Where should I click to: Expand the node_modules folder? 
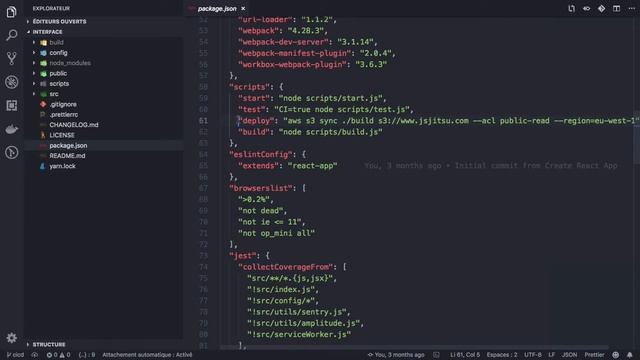pos(70,63)
